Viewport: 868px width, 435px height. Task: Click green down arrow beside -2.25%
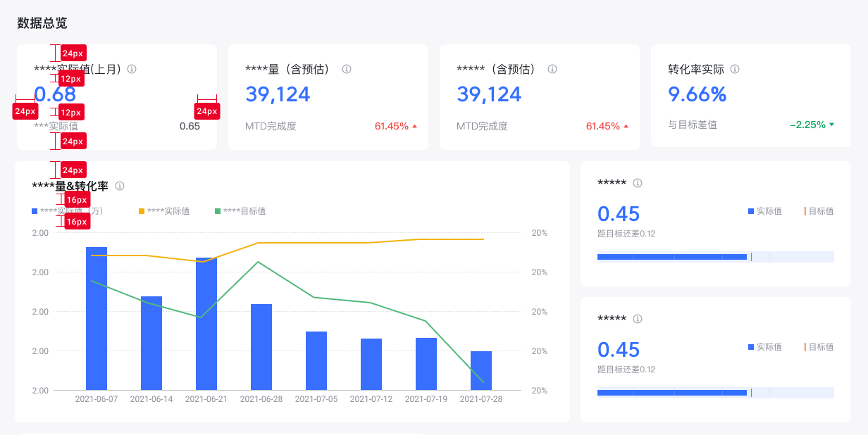[x=831, y=125]
